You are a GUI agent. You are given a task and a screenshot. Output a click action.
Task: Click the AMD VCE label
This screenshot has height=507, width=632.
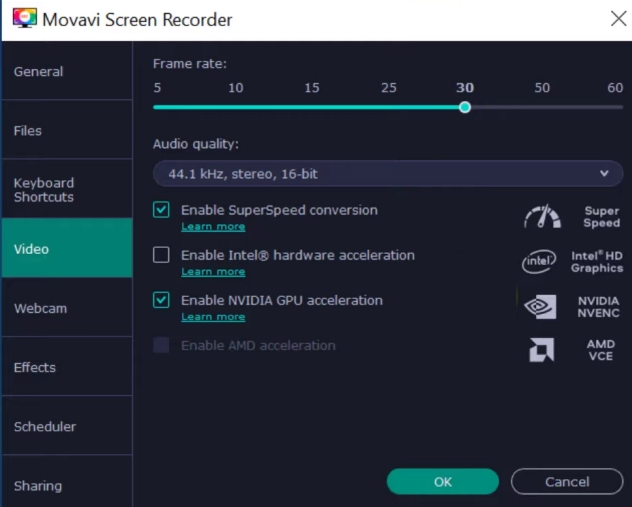pyautogui.click(x=601, y=350)
